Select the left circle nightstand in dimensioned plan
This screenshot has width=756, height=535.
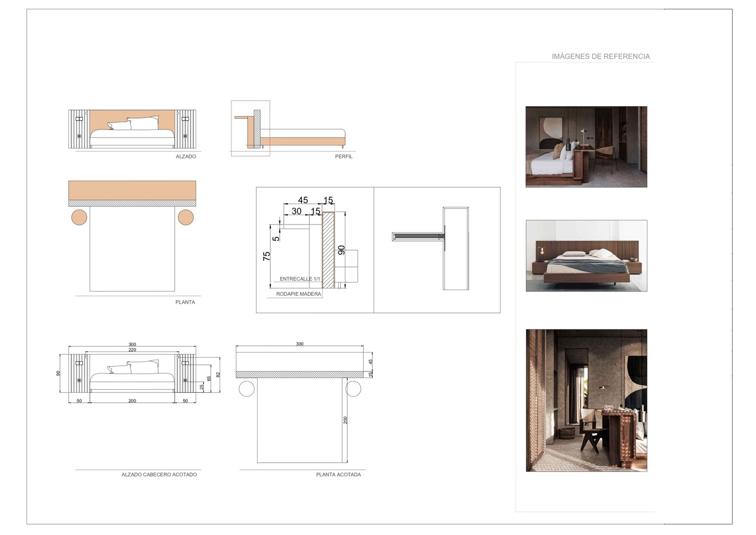point(247,388)
